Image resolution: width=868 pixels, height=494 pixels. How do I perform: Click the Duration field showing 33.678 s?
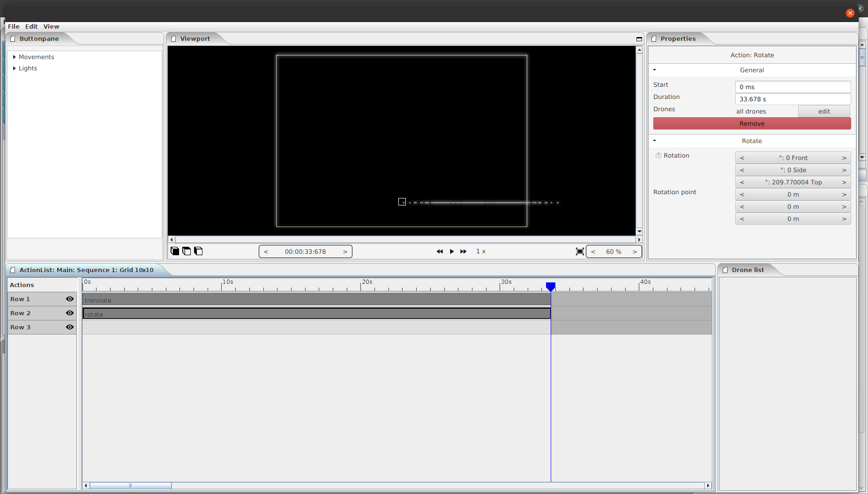[x=793, y=99]
